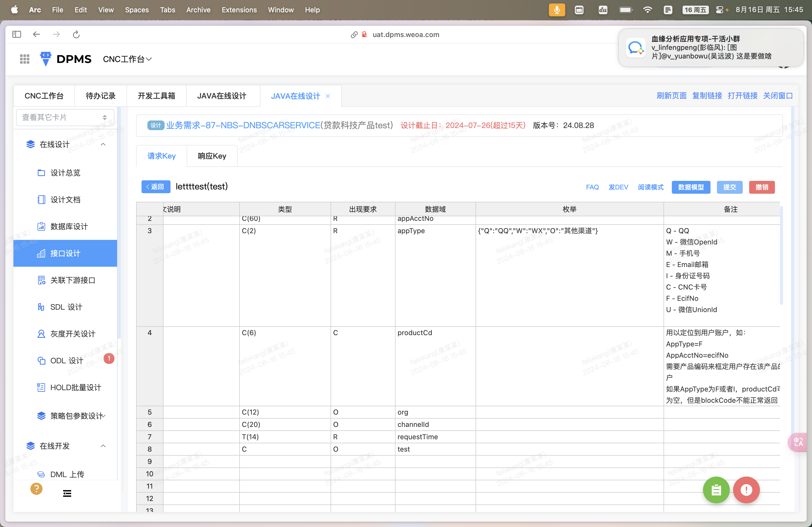The height and width of the screenshot is (527, 812).
Task: Click 打开链接 link
Action: point(742,96)
